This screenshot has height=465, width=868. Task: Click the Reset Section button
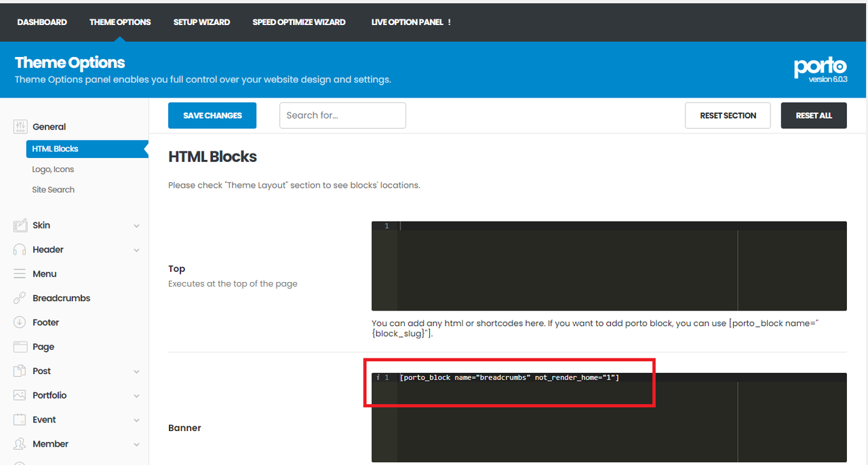pyautogui.click(x=728, y=115)
